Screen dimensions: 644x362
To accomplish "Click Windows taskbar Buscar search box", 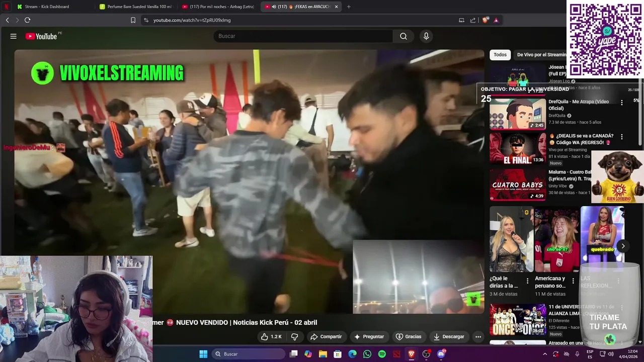I will (x=249, y=354).
